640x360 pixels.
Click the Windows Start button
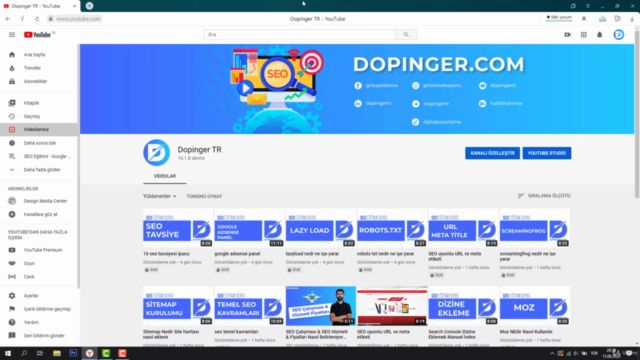coord(8,353)
